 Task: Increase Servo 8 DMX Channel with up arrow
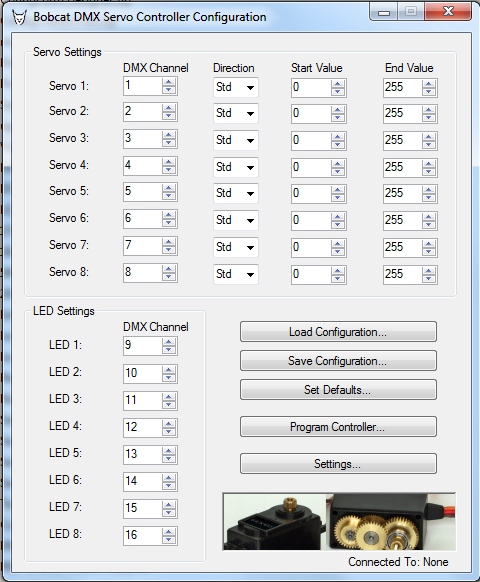tap(169, 269)
